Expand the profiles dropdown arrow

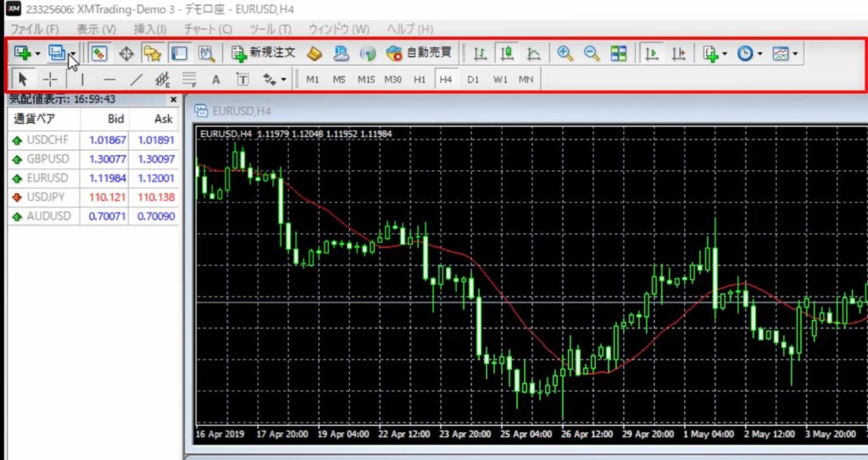(73, 53)
